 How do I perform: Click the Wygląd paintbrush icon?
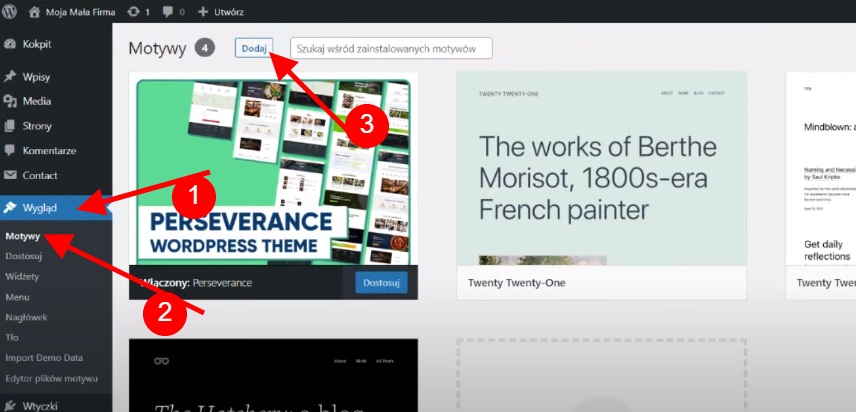(x=10, y=207)
